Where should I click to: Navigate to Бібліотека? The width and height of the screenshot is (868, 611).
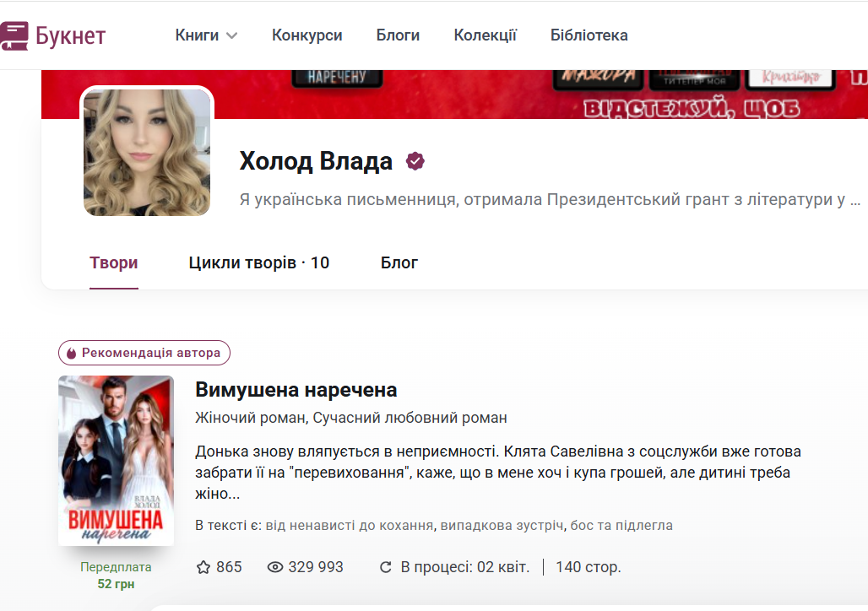click(589, 35)
